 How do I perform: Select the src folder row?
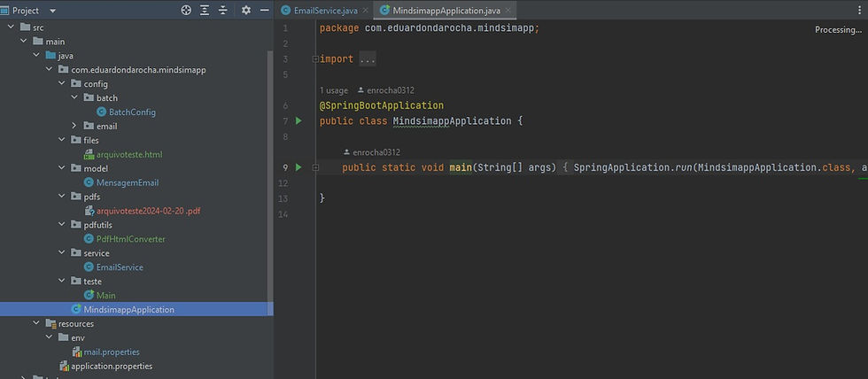coord(136,27)
